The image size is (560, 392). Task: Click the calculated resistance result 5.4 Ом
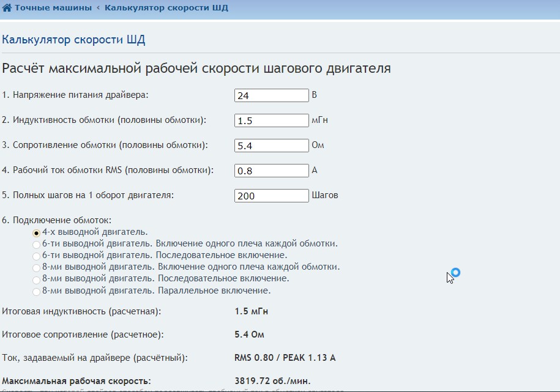tap(250, 335)
